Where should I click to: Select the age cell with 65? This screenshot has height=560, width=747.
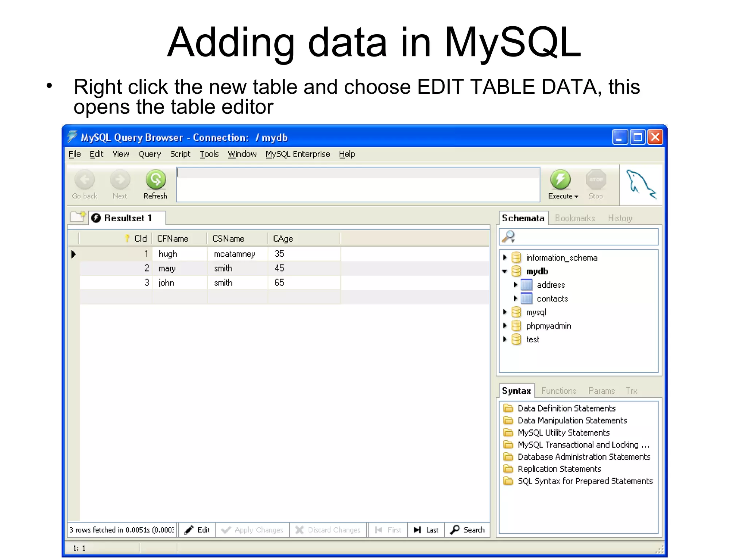(304, 283)
